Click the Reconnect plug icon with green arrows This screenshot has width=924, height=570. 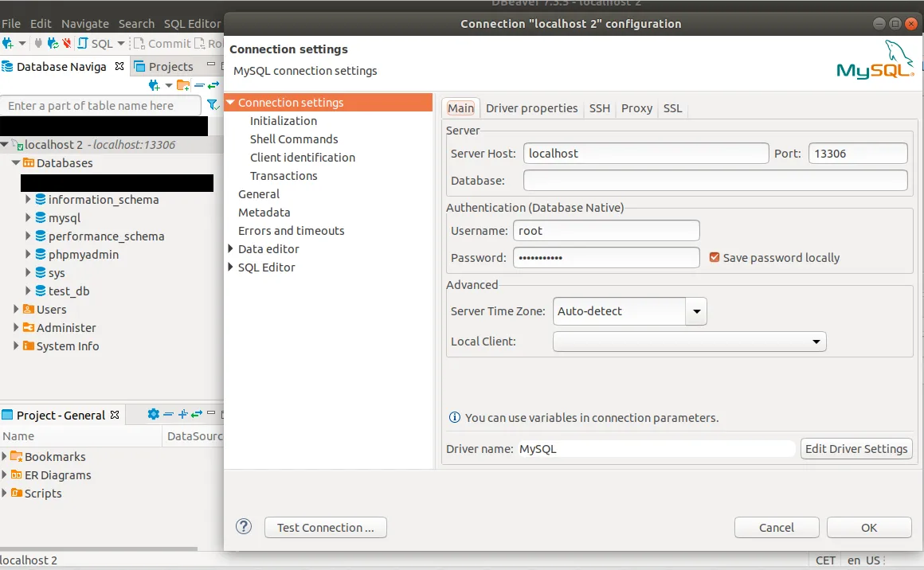(x=53, y=43)
